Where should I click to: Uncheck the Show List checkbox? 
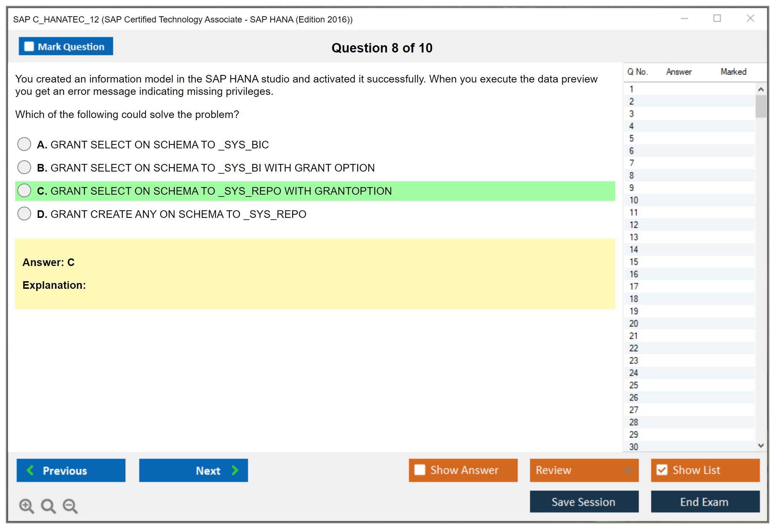[x=662, y=470]
